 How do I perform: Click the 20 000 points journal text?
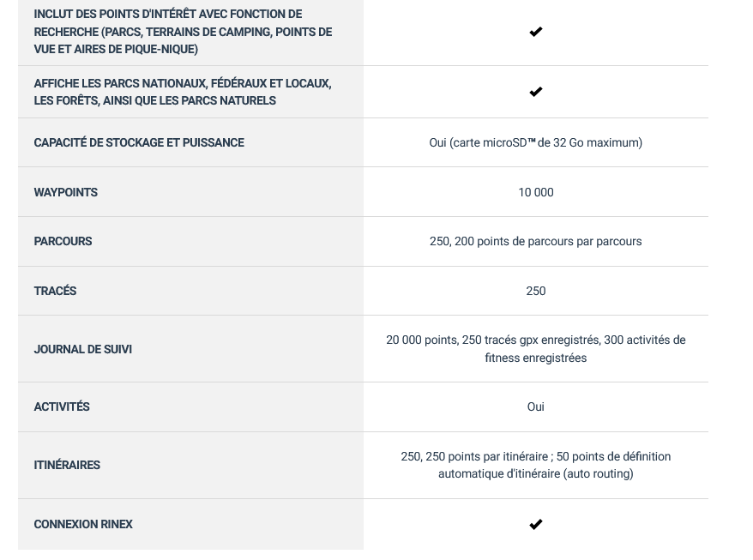(535, 349)
